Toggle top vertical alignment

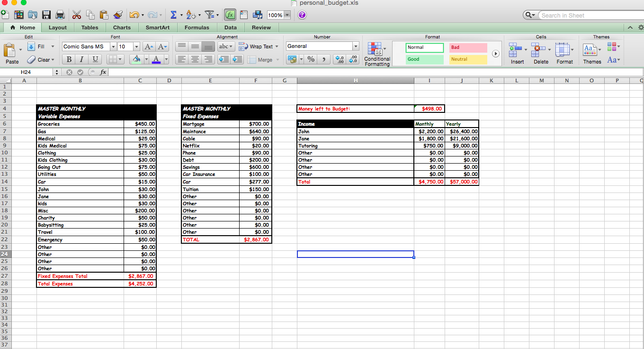[x=182, y=46]
